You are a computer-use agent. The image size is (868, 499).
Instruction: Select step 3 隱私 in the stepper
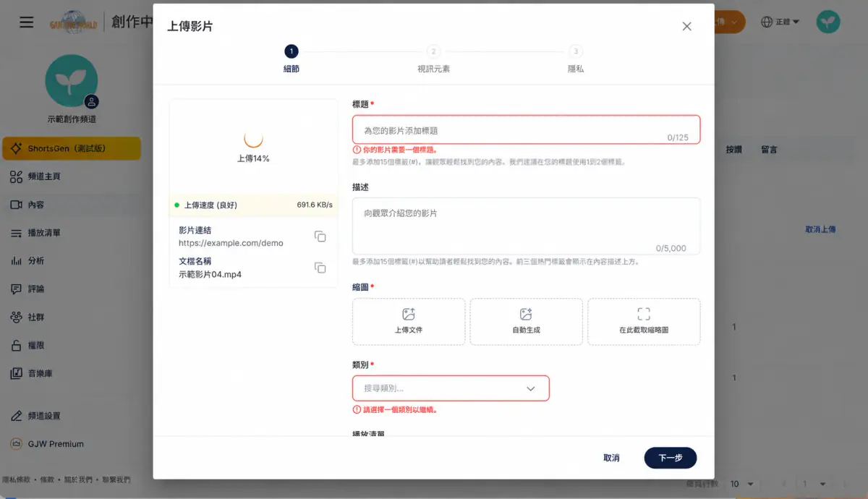click(576, 59)
